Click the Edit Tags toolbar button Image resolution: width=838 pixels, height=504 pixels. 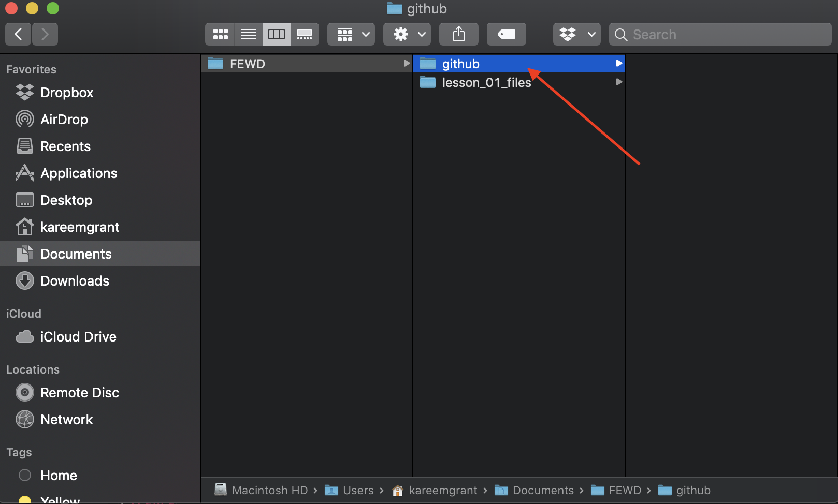point(507,34)
